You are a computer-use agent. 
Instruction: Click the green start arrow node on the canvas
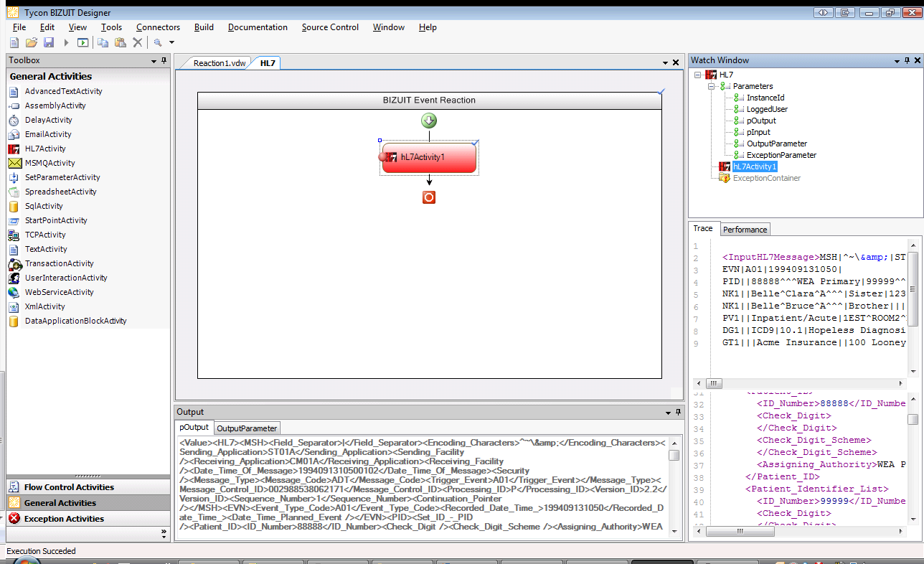coord(429,121)
